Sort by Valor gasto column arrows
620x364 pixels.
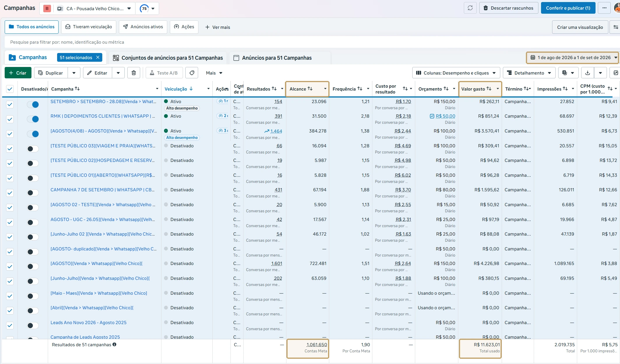click(489, 89)
